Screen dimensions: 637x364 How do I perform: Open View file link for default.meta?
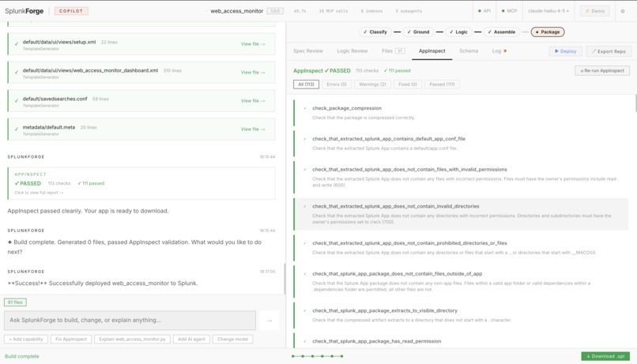point(253,129)
